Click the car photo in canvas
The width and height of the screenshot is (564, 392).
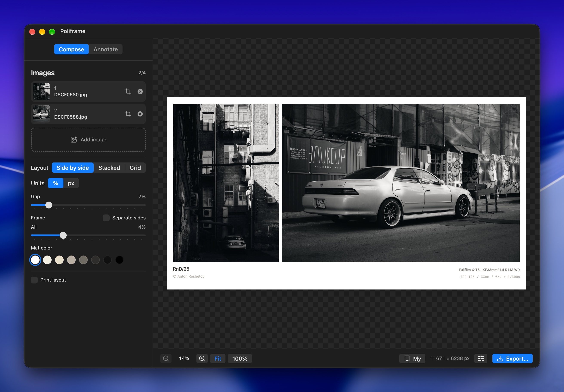(401, 183)
